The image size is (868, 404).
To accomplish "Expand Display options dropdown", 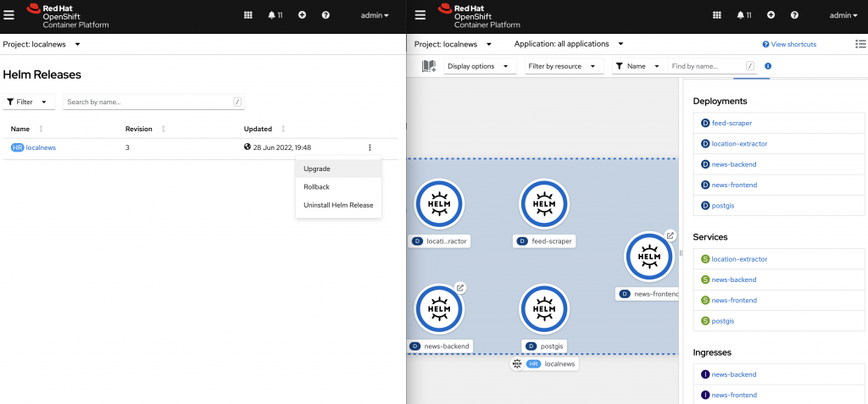I will (x=478, y=66).
